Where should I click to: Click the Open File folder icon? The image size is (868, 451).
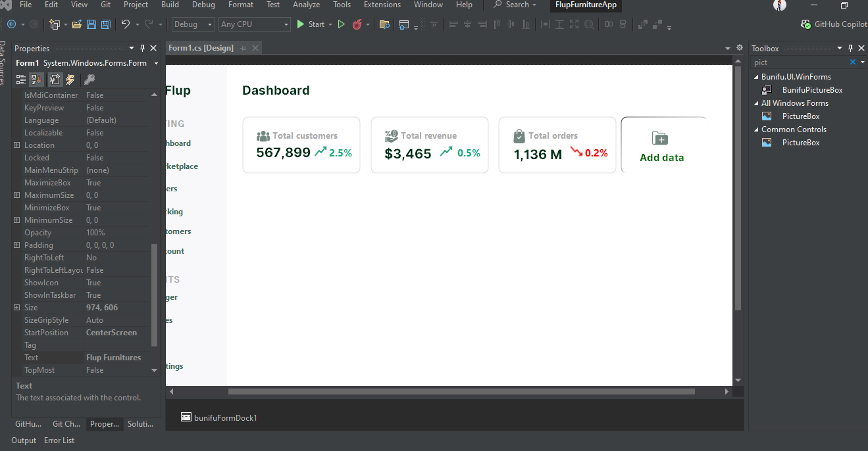[x=77, y=24]
